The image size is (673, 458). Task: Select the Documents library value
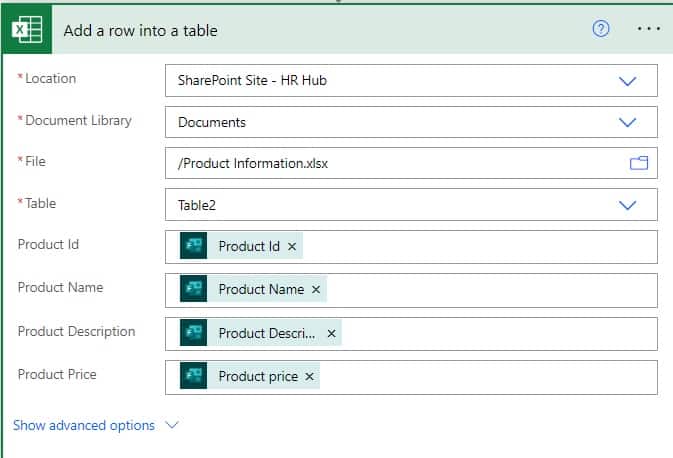click(212, 122)
